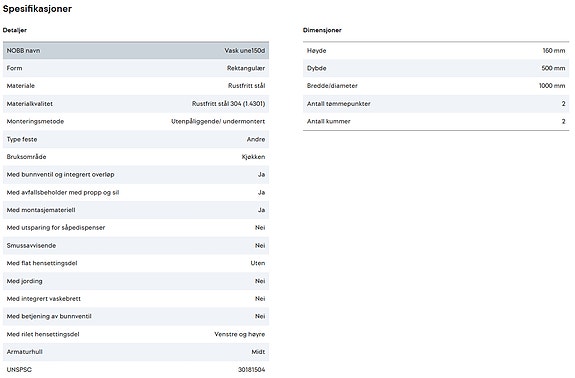Image resolution: width=575 pixels, height=378 pixels.
Task: Select value 2 in Antall kummer row
Action: pos(563,121)
